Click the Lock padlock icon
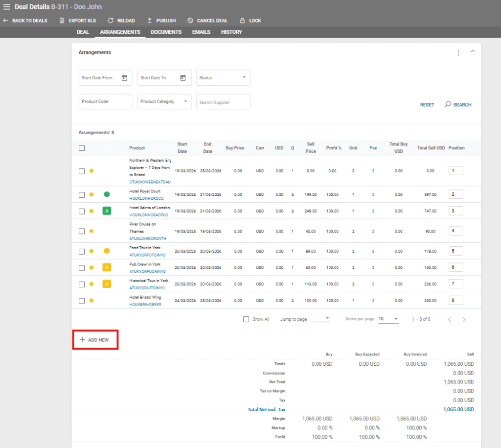Viewport: 501px width, 448px height. [x=242, y=21]
